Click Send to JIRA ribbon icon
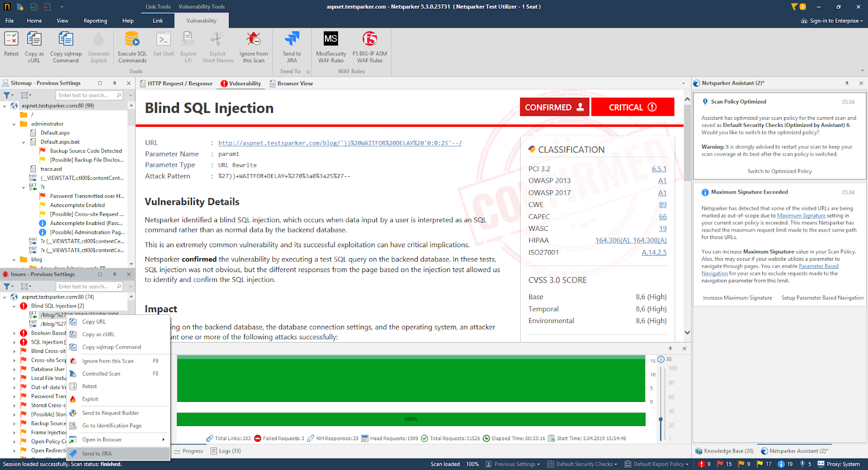868x470 pixels. tap(292, 40)
